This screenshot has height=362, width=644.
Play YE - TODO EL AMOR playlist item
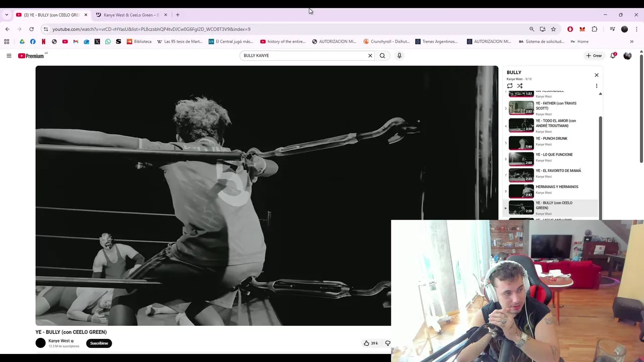551,125
